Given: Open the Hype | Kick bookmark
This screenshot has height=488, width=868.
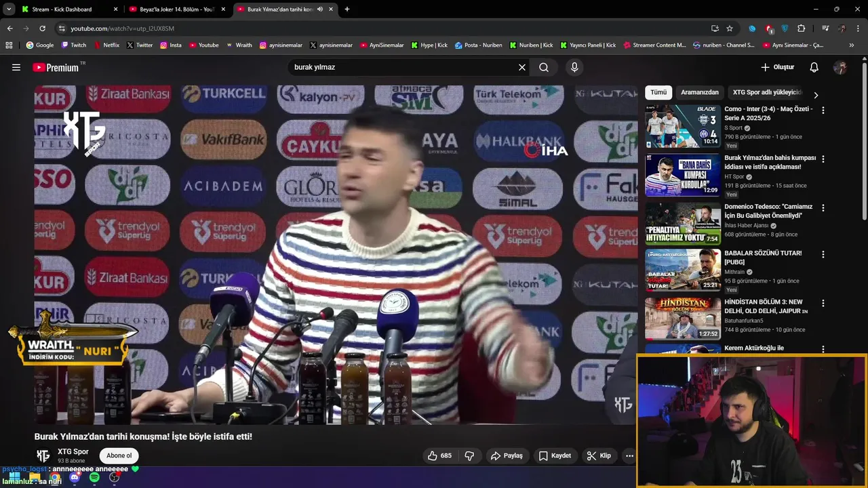Looking at the screenshot, I should pos(429,45).
